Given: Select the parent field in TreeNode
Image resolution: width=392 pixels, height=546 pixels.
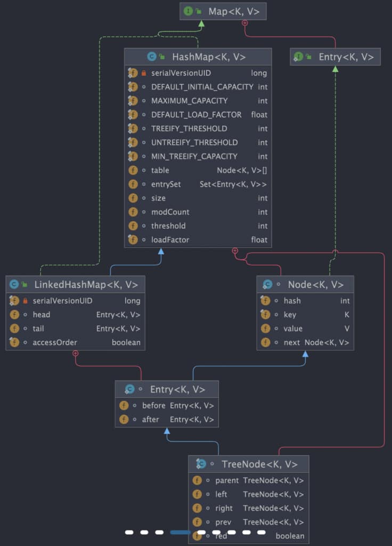Looking at the screenshot, I should point(226,480).
